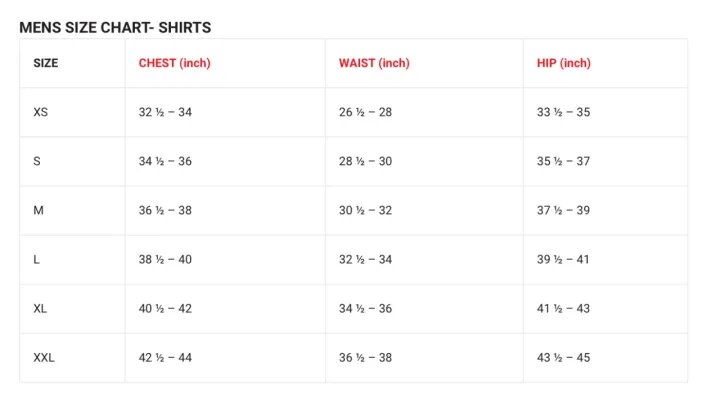Image resolution: width=720 pixels, height=408 pixels.
Task: Select the M size row label
Action: (x=38, y=210)
